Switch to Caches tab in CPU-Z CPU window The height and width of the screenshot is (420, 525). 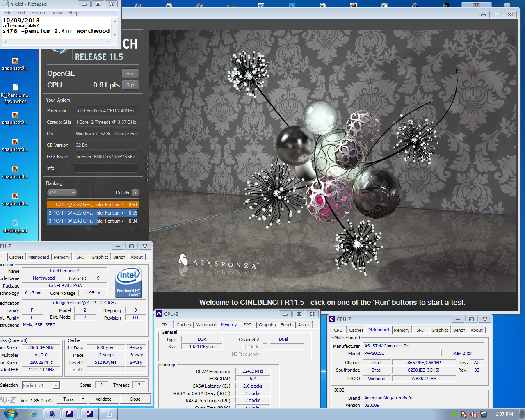tap(16, 257)
